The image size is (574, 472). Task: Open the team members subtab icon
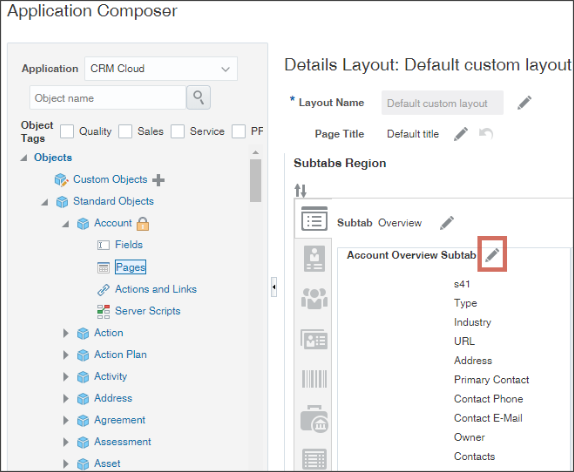coord(314,298)
